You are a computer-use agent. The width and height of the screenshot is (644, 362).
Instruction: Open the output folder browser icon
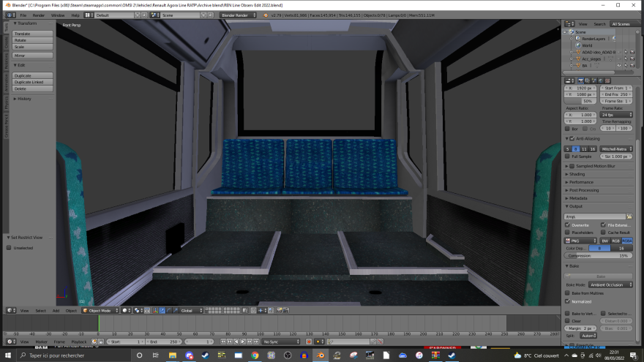tap(629, 216)
